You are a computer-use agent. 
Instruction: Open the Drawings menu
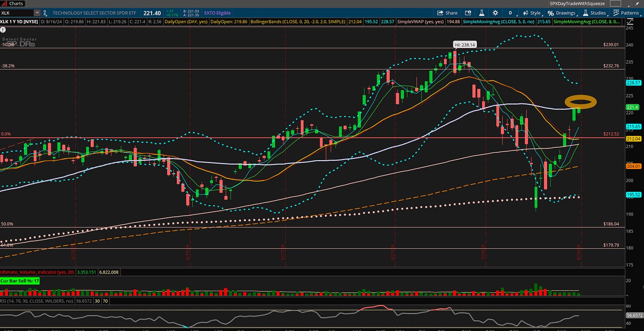[563, 13]
